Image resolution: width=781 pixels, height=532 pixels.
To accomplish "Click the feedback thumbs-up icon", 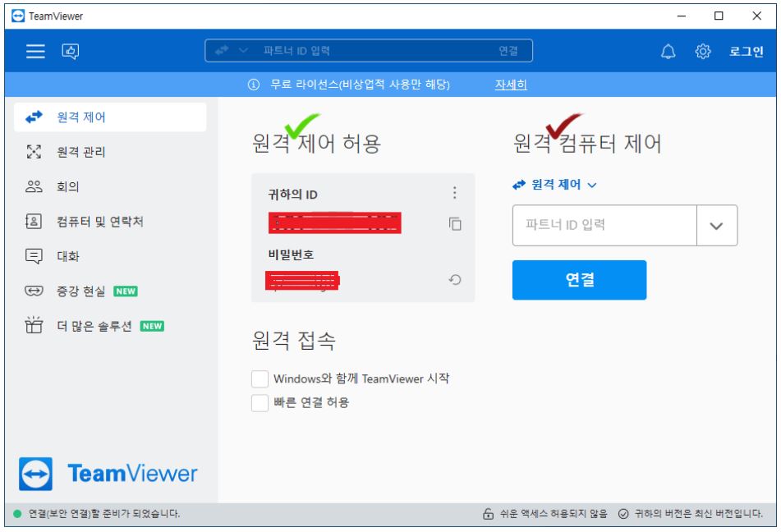I will click(71, 51).
